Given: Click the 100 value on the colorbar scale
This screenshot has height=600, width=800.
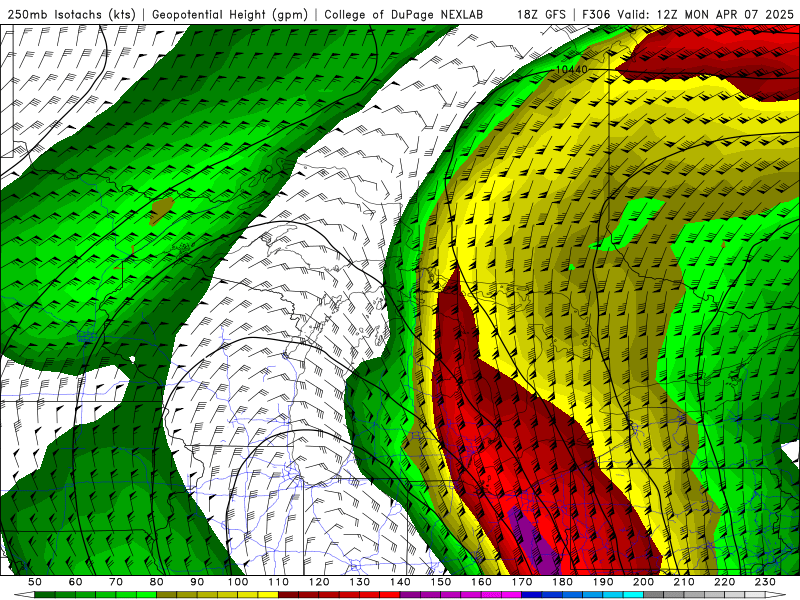Looking at the screenshot, I should click(237, 582).
